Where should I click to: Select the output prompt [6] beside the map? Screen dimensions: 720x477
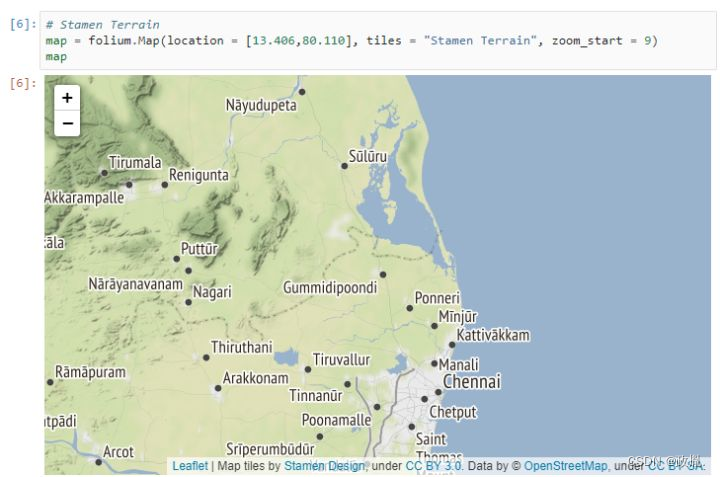pyautogui.click(x=22, y=83)
